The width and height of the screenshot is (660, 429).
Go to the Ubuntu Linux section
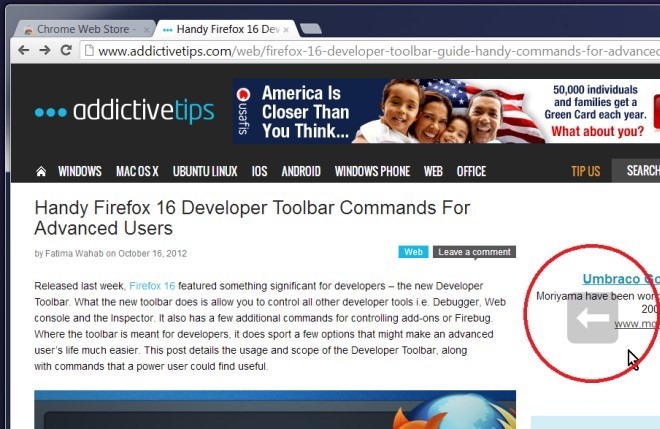pos(205,171)
